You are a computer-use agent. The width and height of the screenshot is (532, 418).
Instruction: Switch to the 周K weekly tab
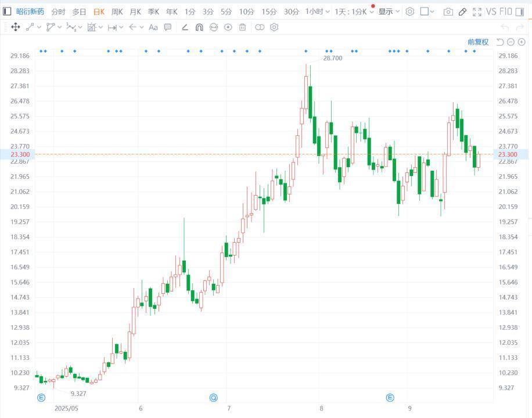[x=117, y=12]
